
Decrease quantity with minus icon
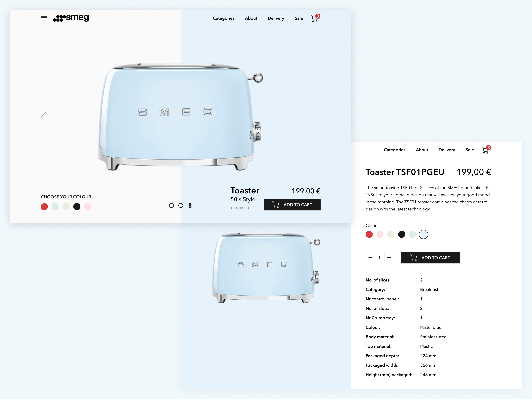point(370,258)
